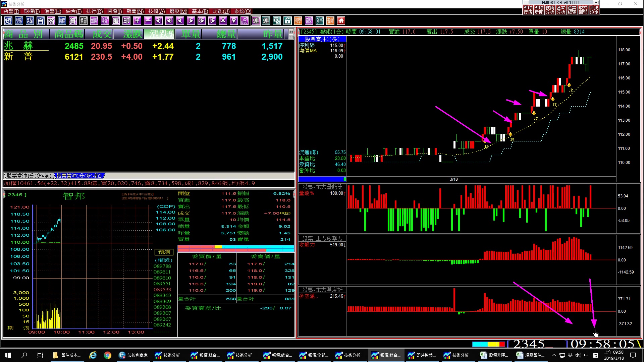The image size is (644, 362).
Task: Click warrant code 089788 in list
Action: 162,266
